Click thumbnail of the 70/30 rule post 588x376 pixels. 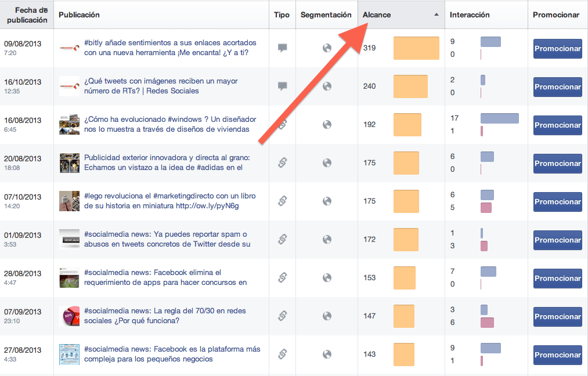[69, 316]
